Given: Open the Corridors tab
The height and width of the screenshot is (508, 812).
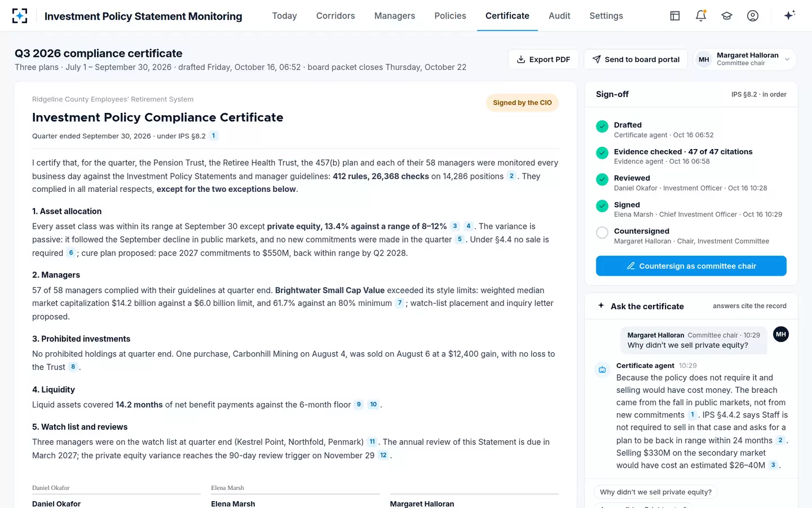Looking at the screenshot, I should [336, 16].
